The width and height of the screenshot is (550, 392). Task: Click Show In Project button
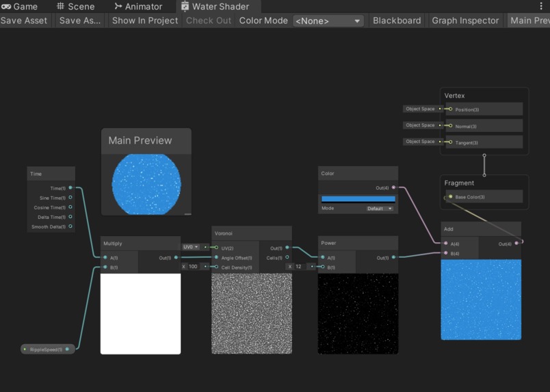click(145, 21)
